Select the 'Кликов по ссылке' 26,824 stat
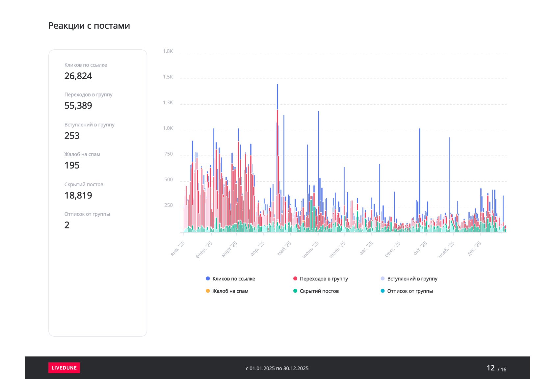The height and width of the screenshot is (392, 554). coord(78,76)
